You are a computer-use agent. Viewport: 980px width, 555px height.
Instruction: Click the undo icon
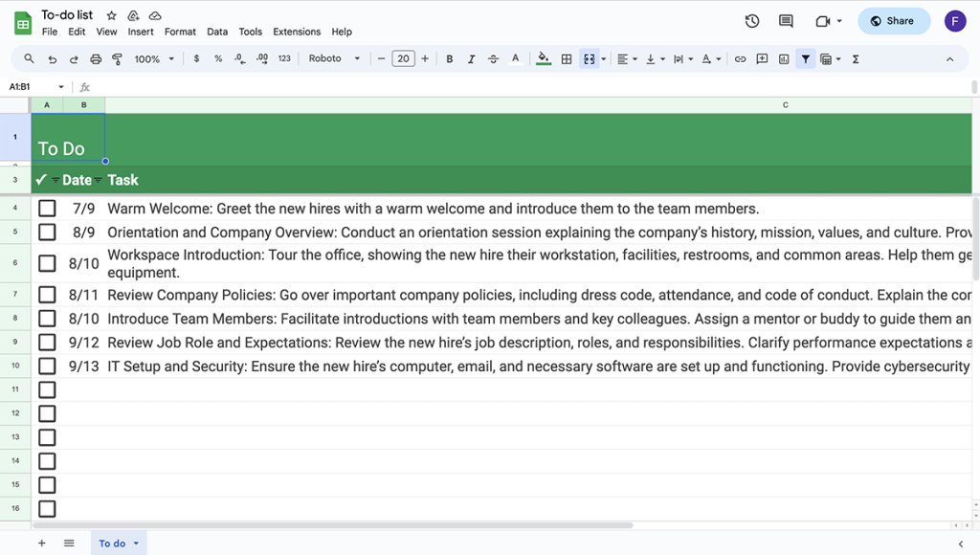click(52, 58)
